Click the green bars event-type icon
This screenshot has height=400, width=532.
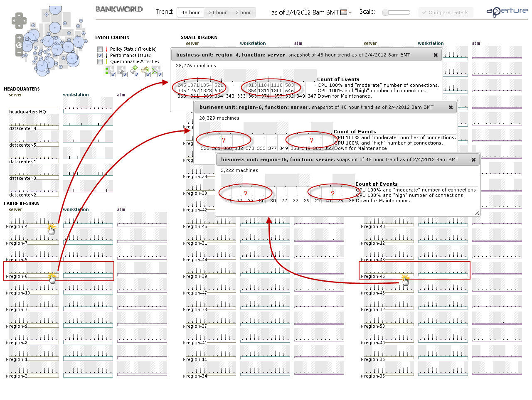coord(110,70)
